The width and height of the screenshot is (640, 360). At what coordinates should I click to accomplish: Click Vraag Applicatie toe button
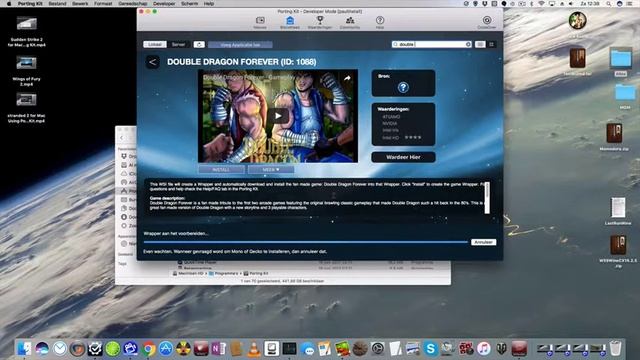240,44
